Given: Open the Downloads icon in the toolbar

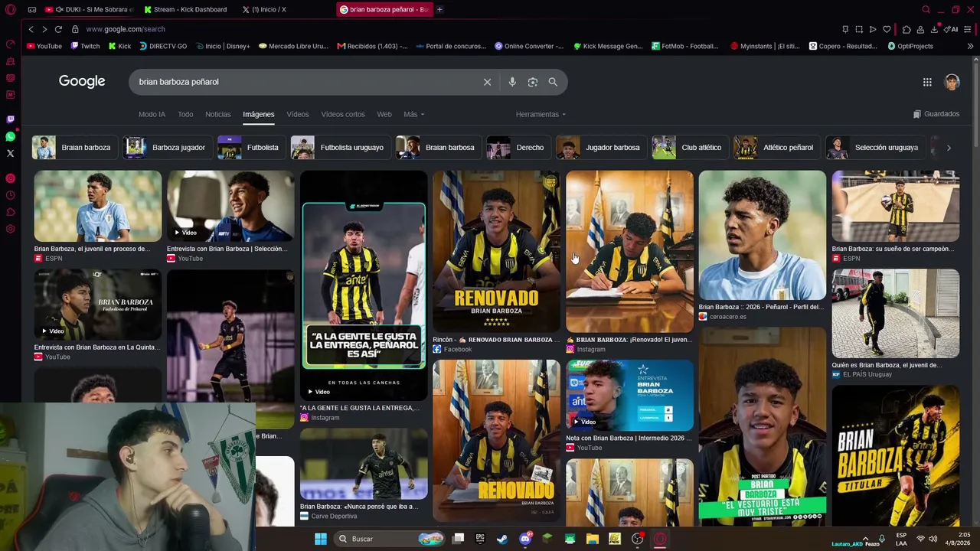Looking at the screenshot, I should (935, 29).
